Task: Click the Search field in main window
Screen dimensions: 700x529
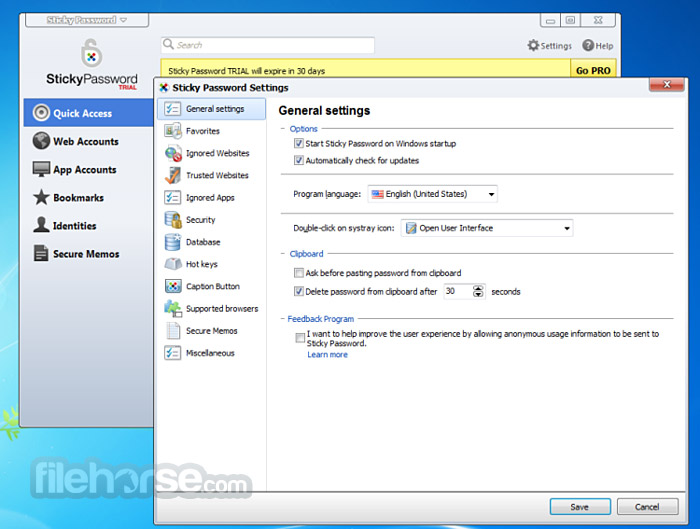Action: tap(267, 45)
